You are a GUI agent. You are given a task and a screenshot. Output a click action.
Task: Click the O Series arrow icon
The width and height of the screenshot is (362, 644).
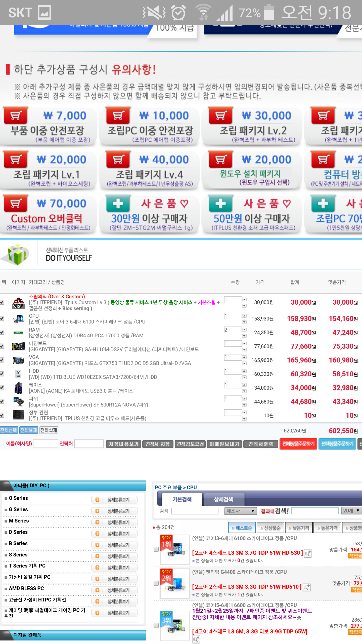(97, 500)
